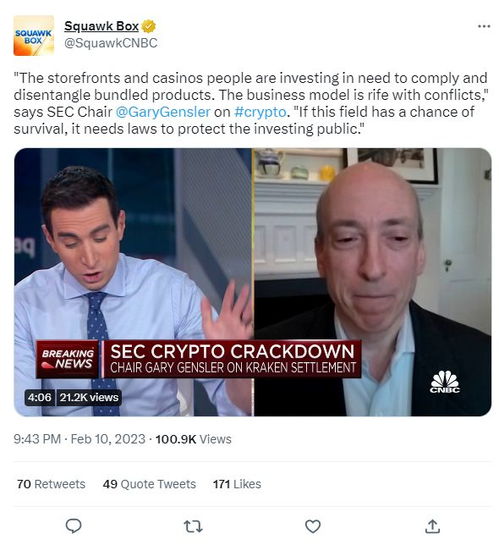Click the reply speech bubble icon
The height and width of the screenshot is (545, 499).
[x=73, y=526]
